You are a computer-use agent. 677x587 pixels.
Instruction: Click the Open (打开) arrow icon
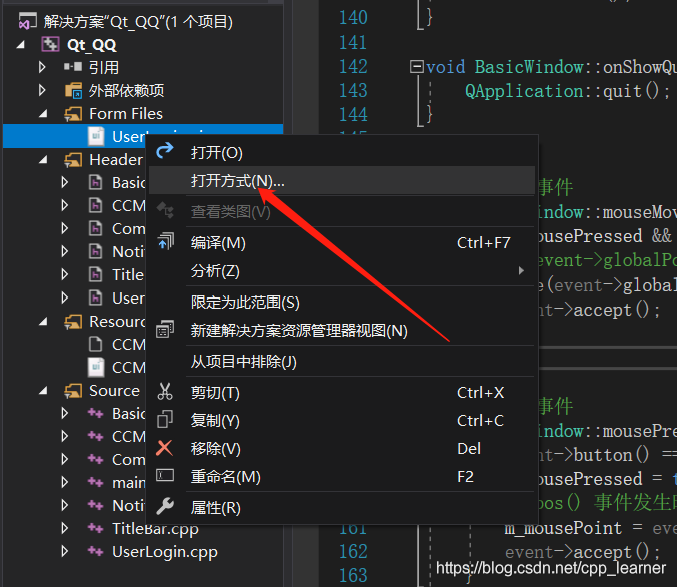[165, 151]
